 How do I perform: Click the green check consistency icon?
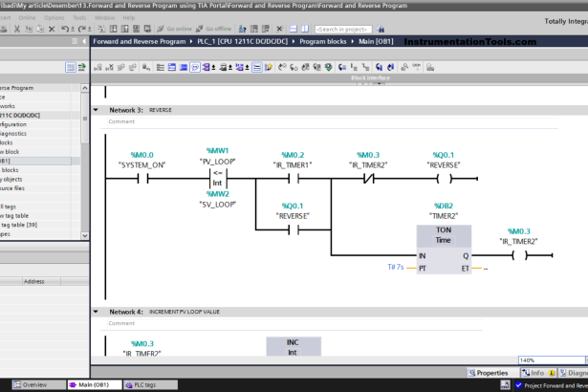tap(329, 68)
